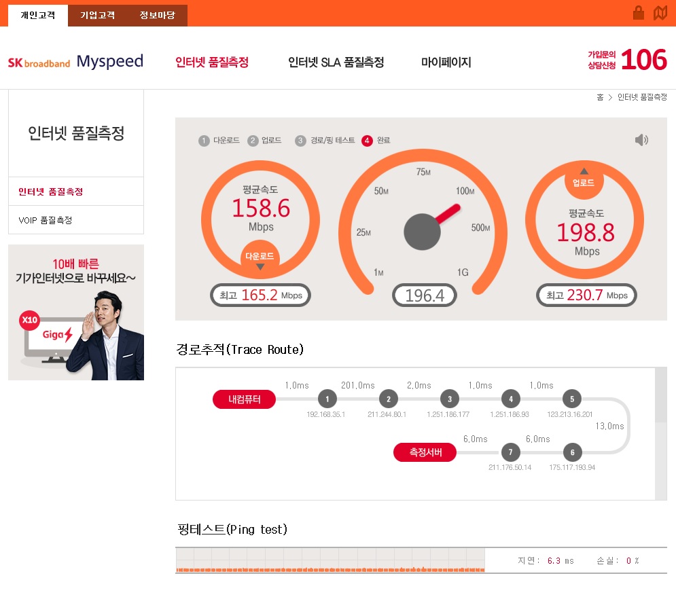Click the IP address 1.251.186.177

coord(448,414)
